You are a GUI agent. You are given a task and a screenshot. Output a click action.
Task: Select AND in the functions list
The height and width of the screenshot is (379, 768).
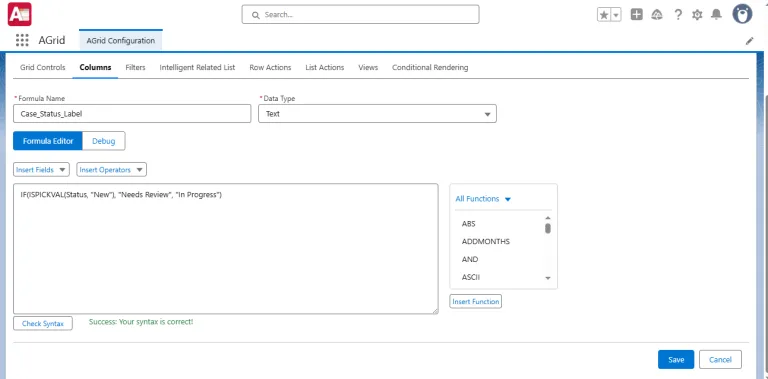point(470,260)
